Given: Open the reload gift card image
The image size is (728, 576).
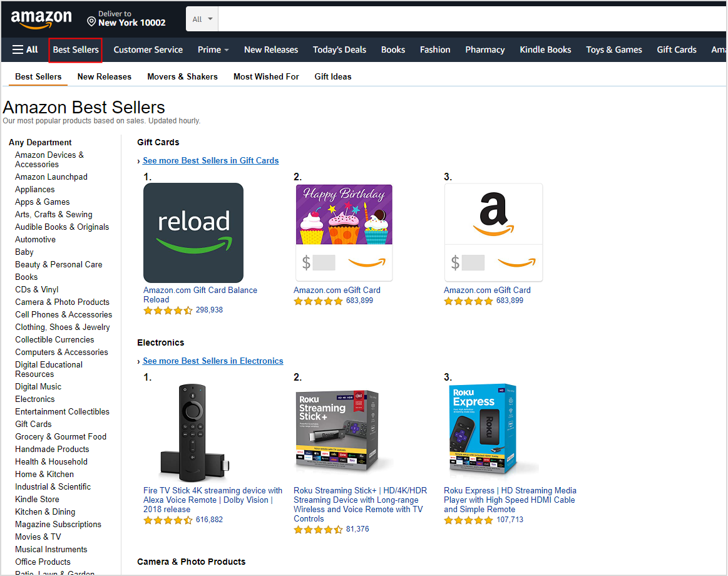Looking at the screenshot, I should tap(193, 232).
